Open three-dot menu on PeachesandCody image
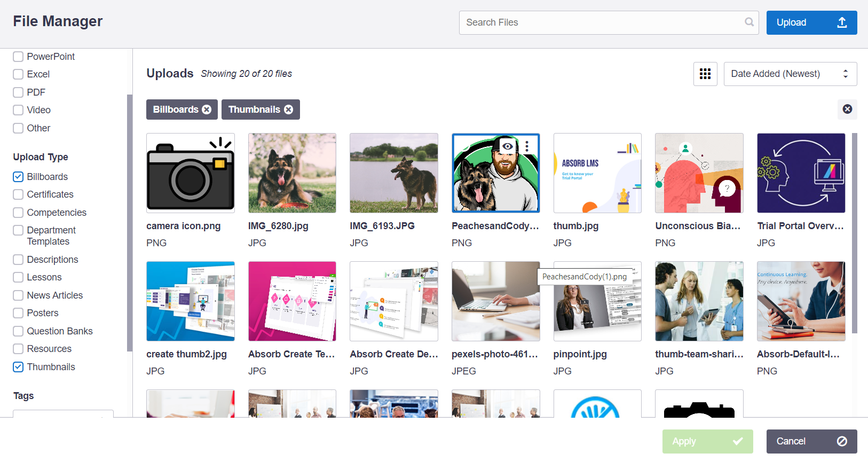Image resolution: width=868 pixels, height=461 pixels. [x=527, y=146]
